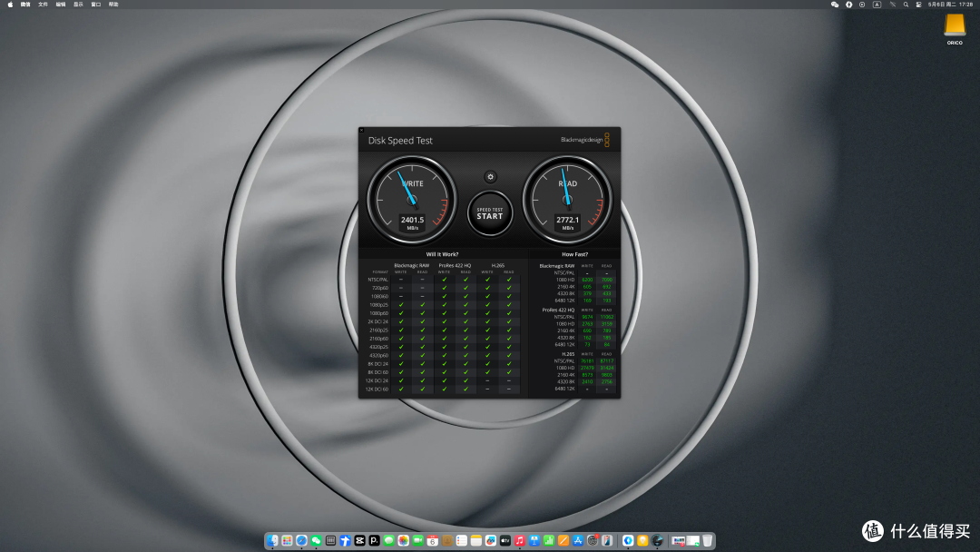The height and width of the screenshot is (552, 980).
Task: Open Disk Speed Test settings gear
Action: 490,177
